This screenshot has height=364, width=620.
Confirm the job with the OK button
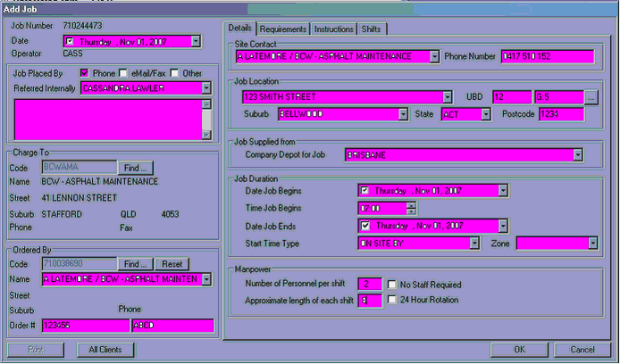pos(519,350)
